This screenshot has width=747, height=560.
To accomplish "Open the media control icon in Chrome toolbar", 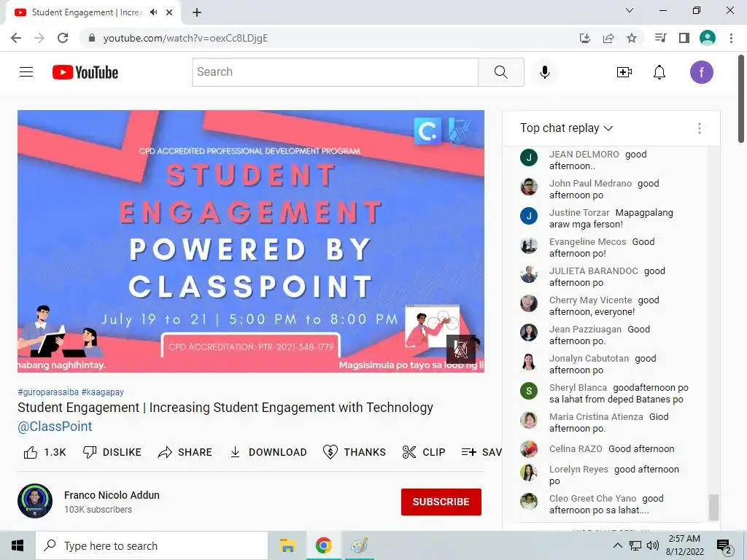I will click(x=660, y=38).
